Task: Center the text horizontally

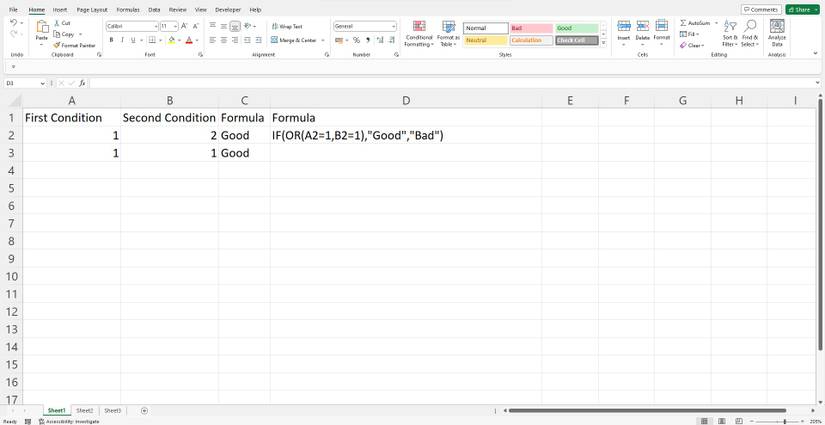Action: tap(224, 40)
